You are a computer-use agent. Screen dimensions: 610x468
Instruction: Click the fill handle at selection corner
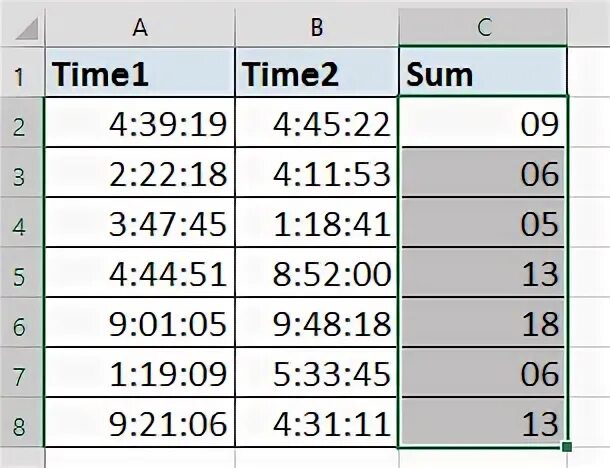[567, 446]
